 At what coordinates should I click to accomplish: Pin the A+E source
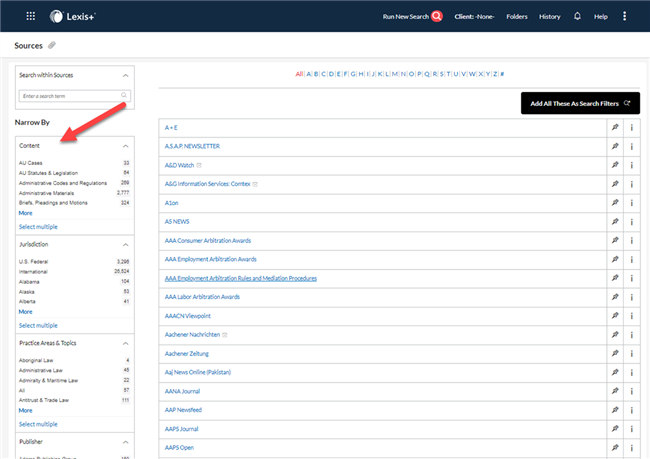tap(615, 127)
